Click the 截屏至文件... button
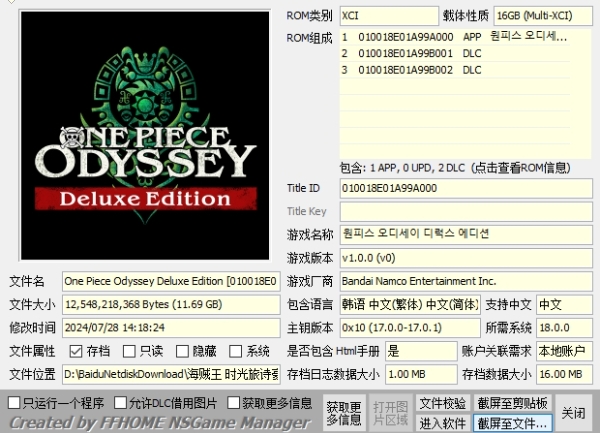 [x=512, y=423]
